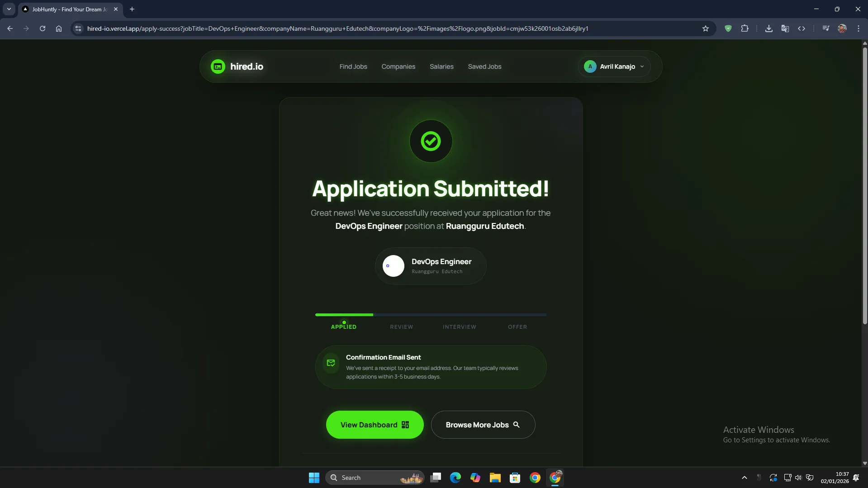Bookmark this page with the star icon
868x488 pixels.
(x=705, y=28)
